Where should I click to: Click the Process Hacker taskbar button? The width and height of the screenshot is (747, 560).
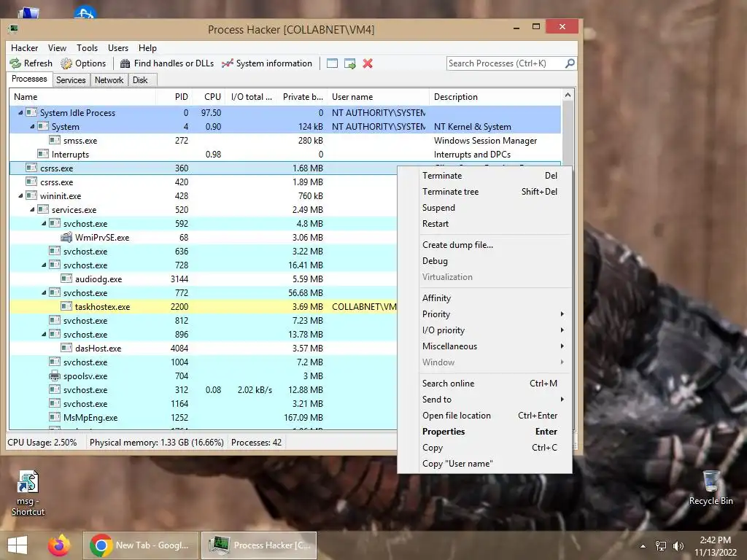[x=259, y=545]
